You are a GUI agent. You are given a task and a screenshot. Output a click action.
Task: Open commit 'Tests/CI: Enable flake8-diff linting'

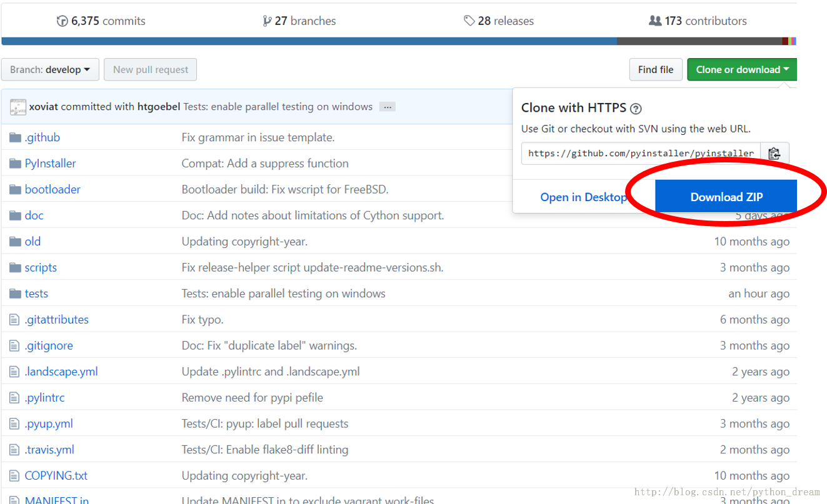click(x=265, y=450)
